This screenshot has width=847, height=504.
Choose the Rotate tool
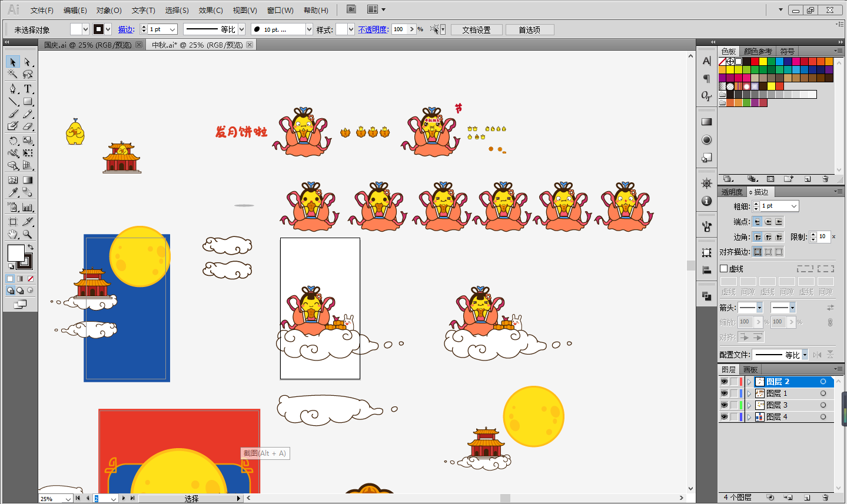pos(13,141)
